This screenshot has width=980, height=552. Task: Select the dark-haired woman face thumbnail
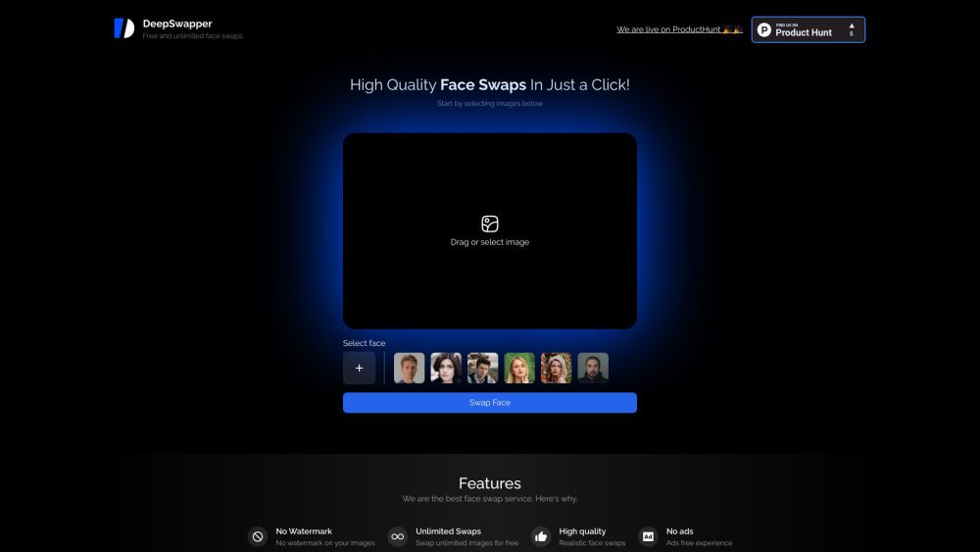[446, 369]
